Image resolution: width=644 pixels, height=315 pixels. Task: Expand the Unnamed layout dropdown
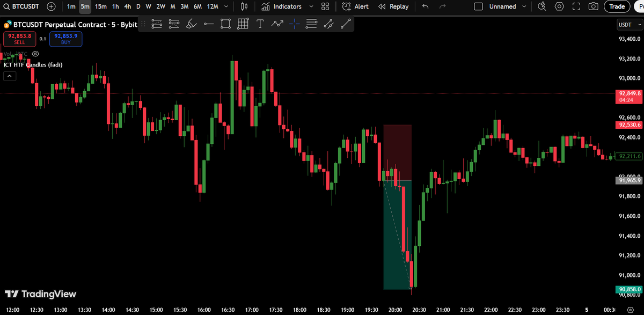(524, 6)
